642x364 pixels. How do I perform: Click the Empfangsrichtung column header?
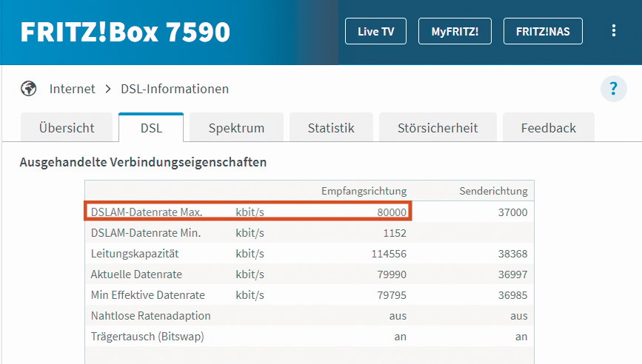click(364, 191)
